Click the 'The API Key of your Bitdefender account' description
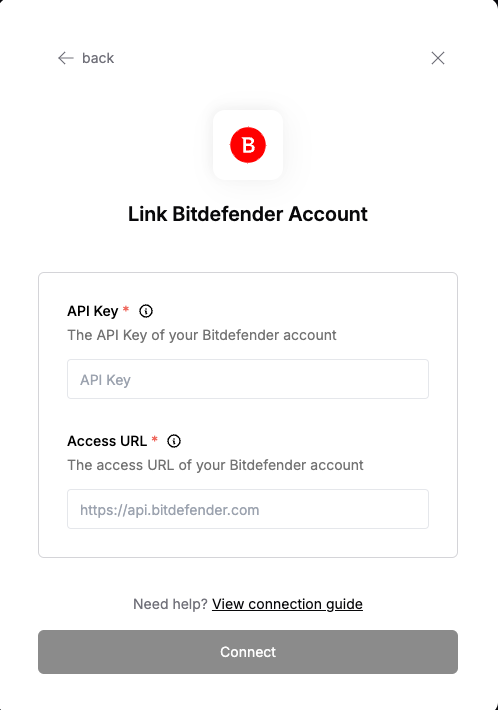Screen dimensions: 498x710 (x=202, y=335)
